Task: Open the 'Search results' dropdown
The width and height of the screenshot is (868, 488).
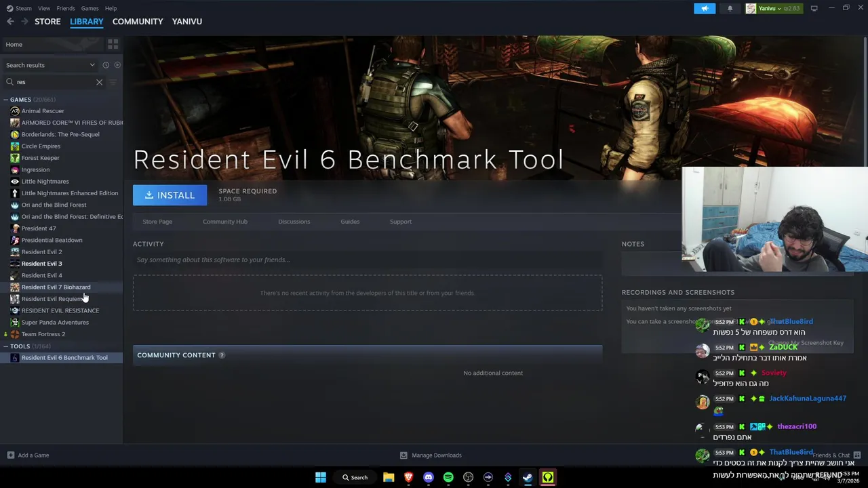Action: pyautogui.click(x=51, y=65)
